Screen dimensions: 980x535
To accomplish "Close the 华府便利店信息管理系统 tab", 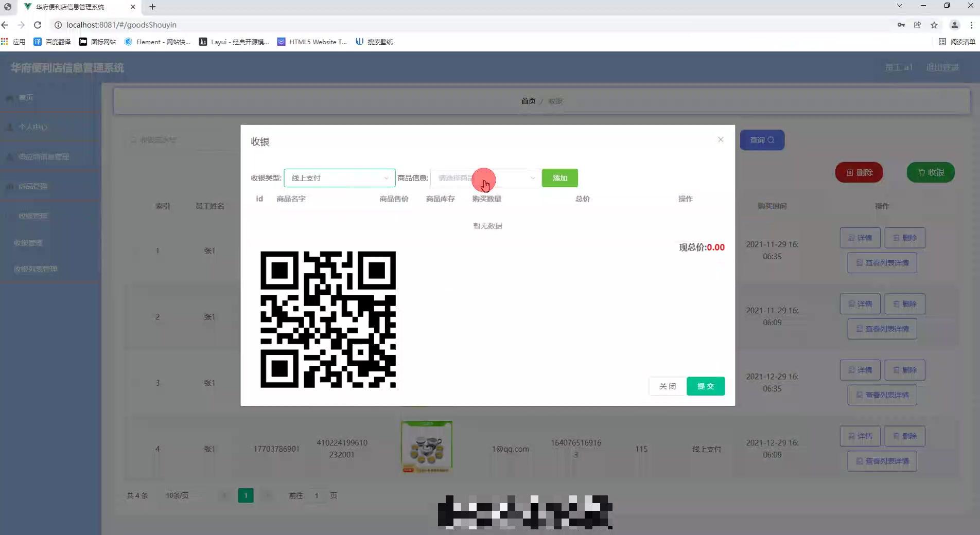I will pyautogui.click(x=133, y=7).
